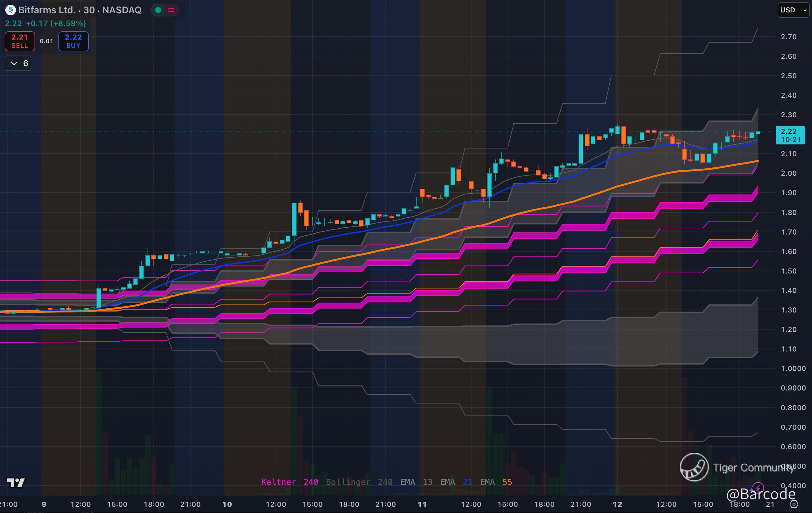Toggle the Bollinger 240 indicator legend

(x=359, y=482)
